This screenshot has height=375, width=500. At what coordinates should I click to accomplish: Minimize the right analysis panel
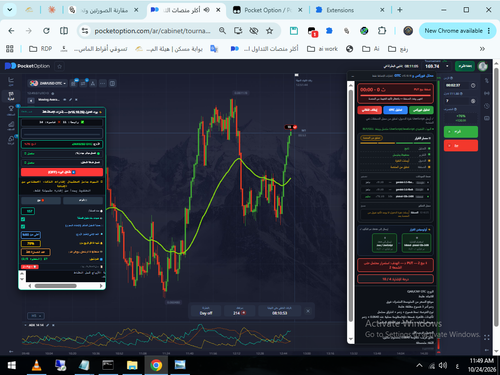[353, 76]
